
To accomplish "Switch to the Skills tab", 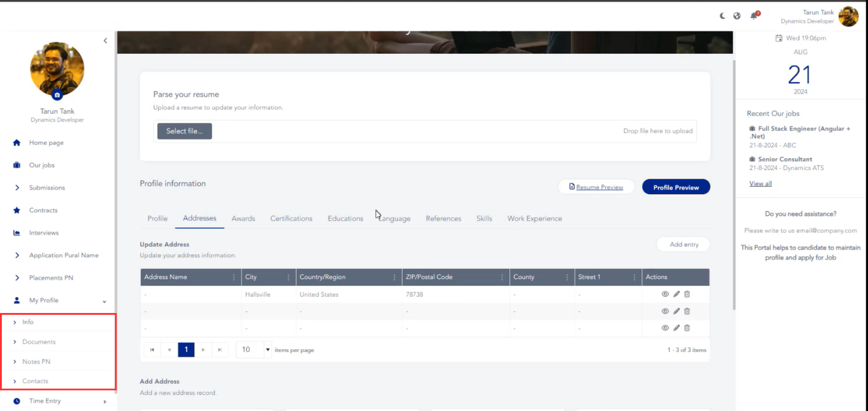I will (x=484, y=219).
